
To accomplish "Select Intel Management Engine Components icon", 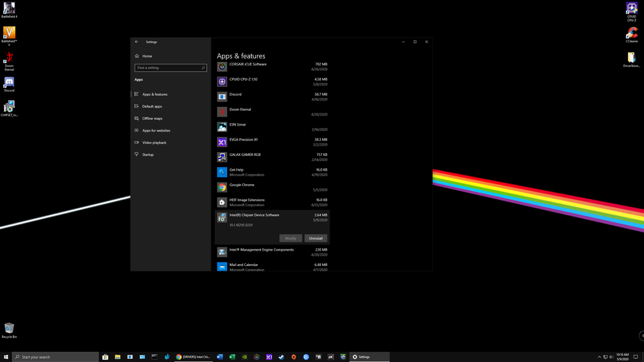I will click(x=222, y=252).
